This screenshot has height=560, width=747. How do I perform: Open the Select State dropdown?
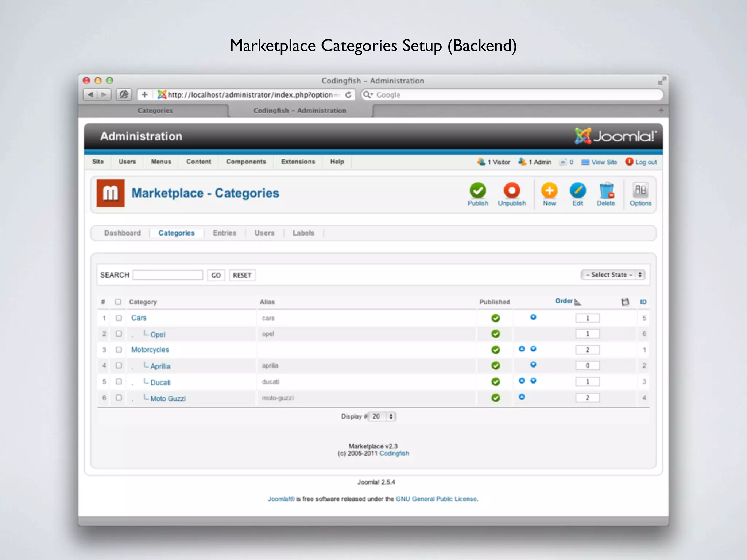613,275
